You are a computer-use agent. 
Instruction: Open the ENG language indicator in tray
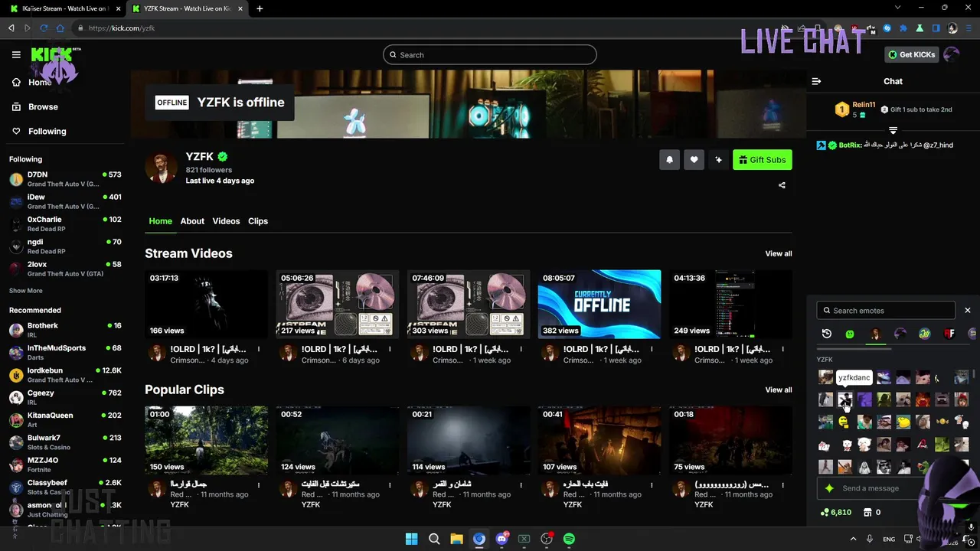point(889,540)
